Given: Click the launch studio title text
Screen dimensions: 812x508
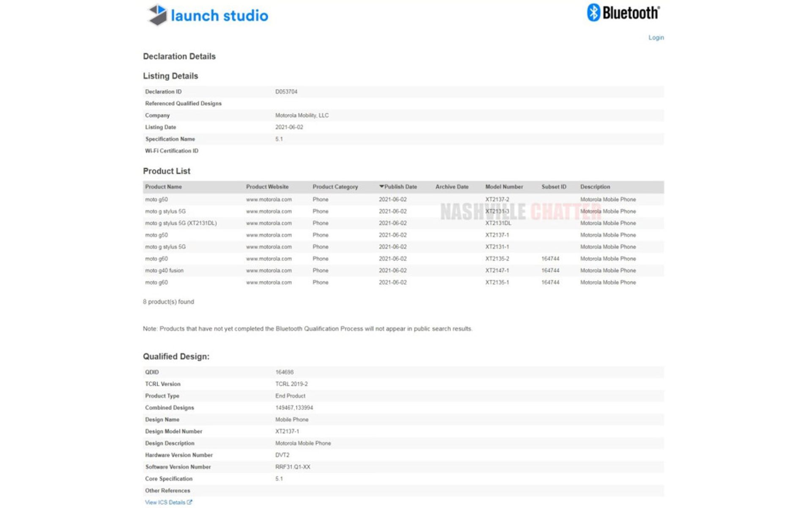Looking at the screenshot, I should click(219, 16).
